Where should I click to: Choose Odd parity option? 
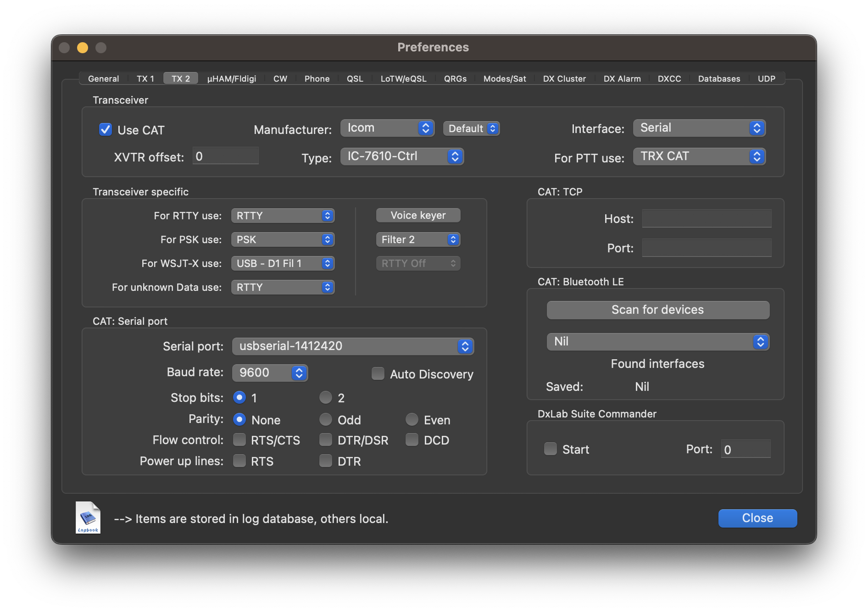coord(325,419)
